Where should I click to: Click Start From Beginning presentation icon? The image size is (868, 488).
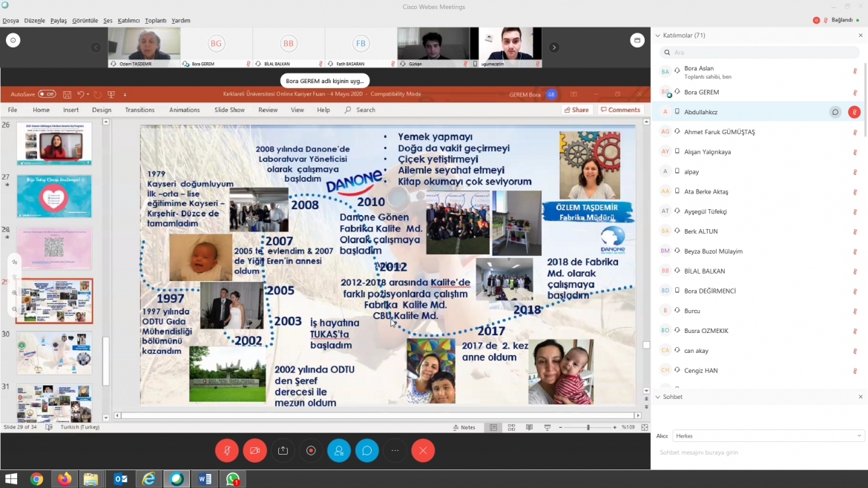click(x=111, y=95)
